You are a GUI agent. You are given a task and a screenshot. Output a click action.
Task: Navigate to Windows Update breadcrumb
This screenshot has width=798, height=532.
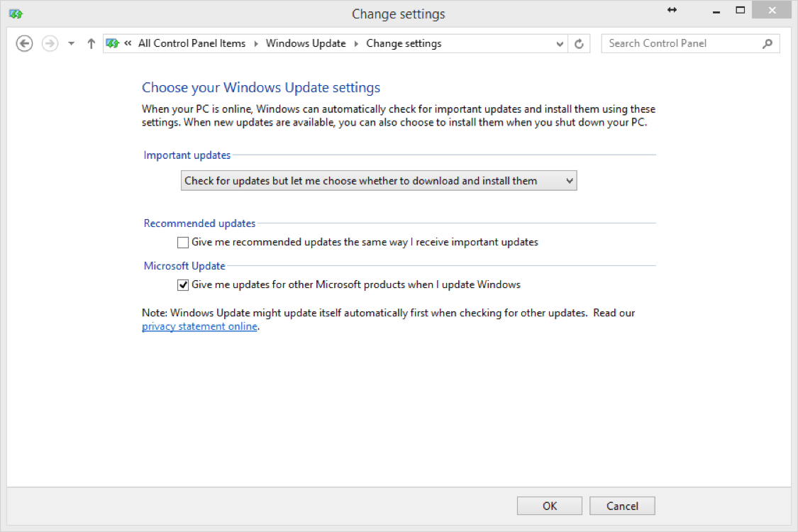pyautogui.click(x=306, y=43)
